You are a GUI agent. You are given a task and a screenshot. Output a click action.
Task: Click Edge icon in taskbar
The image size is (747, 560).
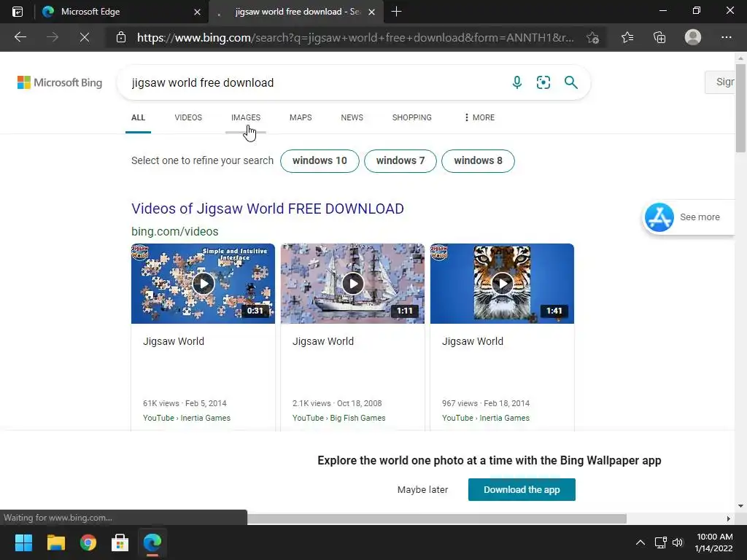[152, 542]
